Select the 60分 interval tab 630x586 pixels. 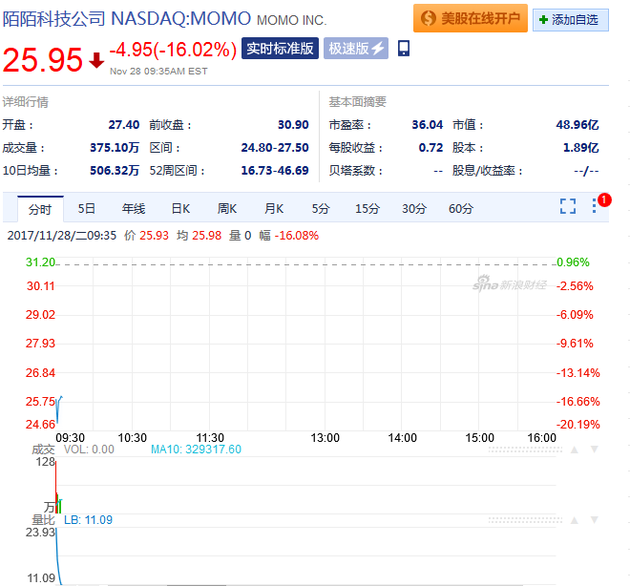click(461, 209)
